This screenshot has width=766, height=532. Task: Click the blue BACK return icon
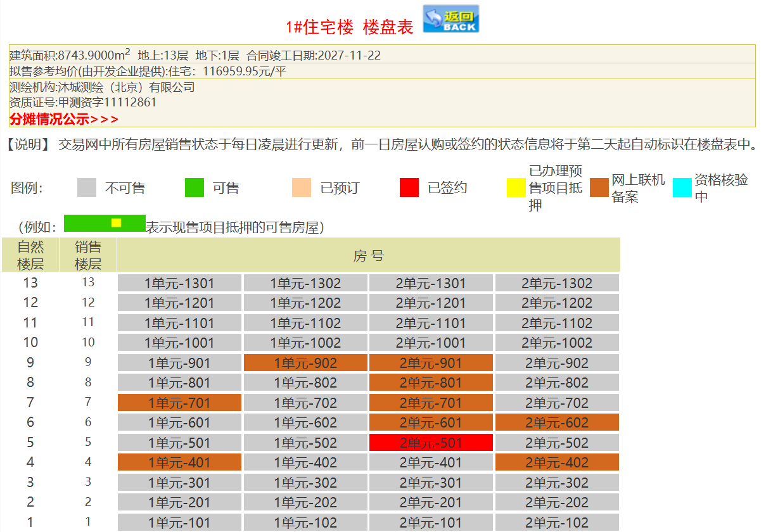point(450,19)
